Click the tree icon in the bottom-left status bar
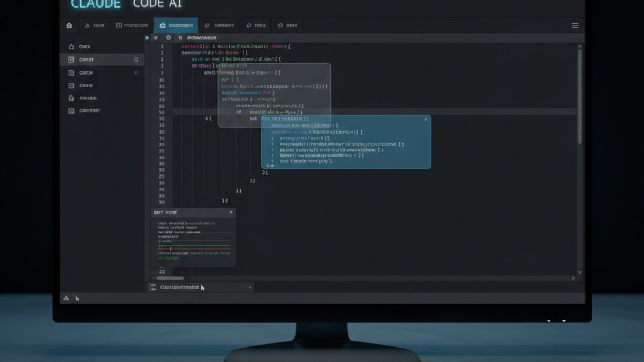644x362 pixels. [66, 298]
